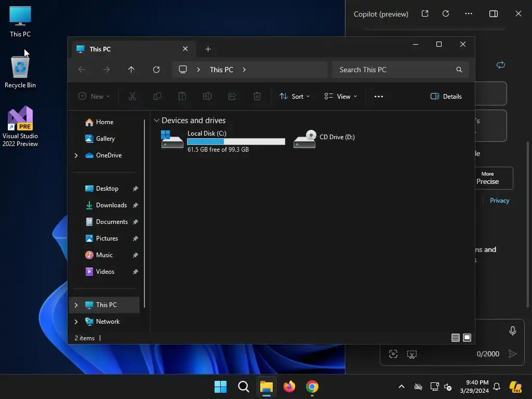The image size is (532, 399).
Task: Click the Copilot new topic swap icon
Action: (501, 64)
